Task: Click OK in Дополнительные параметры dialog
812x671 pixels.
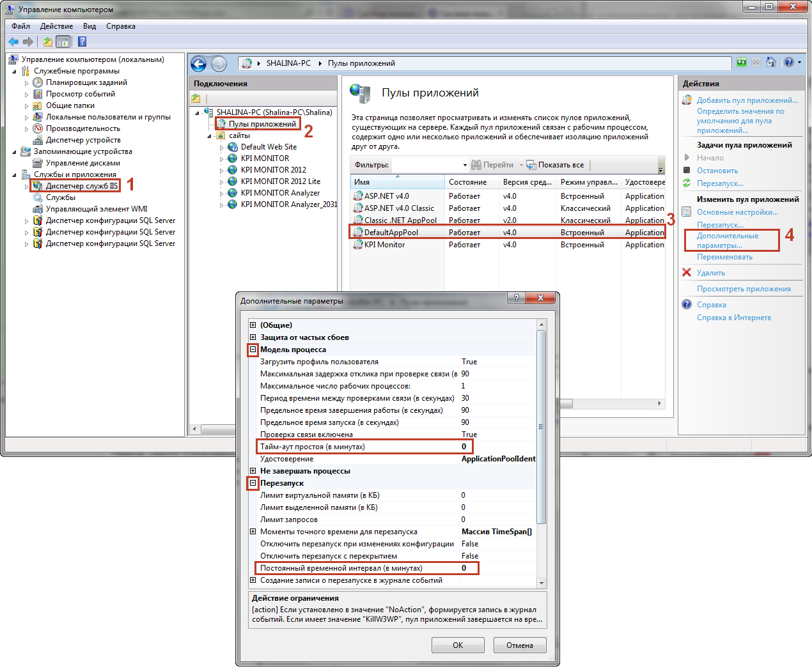Action: [x=458, y=645]
